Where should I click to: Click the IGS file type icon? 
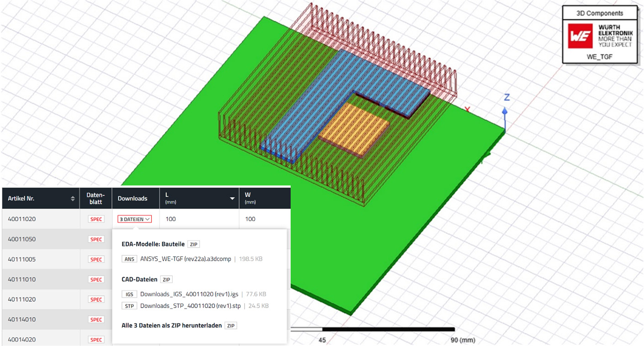click(x=129, y=294)
